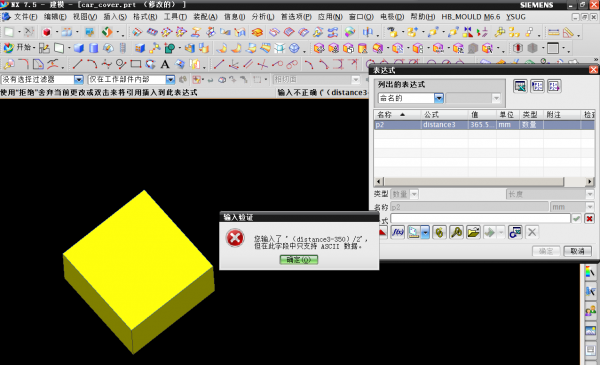Screen dimensions: 600x365
Task: Open the 插入(S) menu
Action: (115, 17)
